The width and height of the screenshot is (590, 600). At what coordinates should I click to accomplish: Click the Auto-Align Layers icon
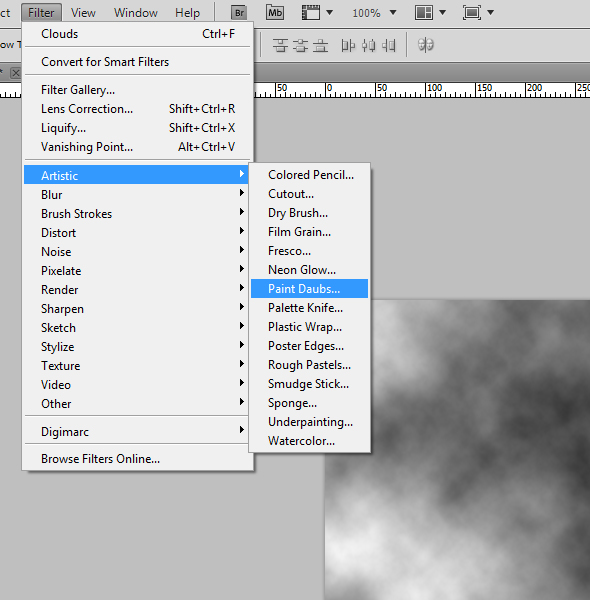click(x=425, y=45)
